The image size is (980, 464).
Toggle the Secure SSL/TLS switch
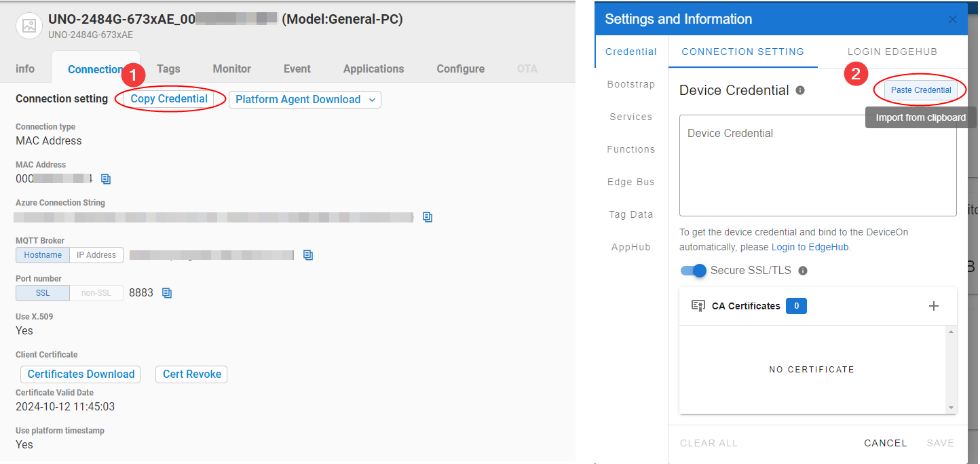694,271
